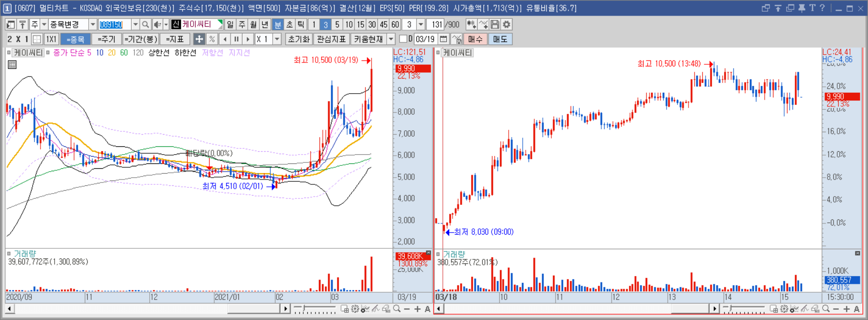Open the 종목변경 dropdown
The width and height of the screenshot is (868, 320).
click(93, 24)
